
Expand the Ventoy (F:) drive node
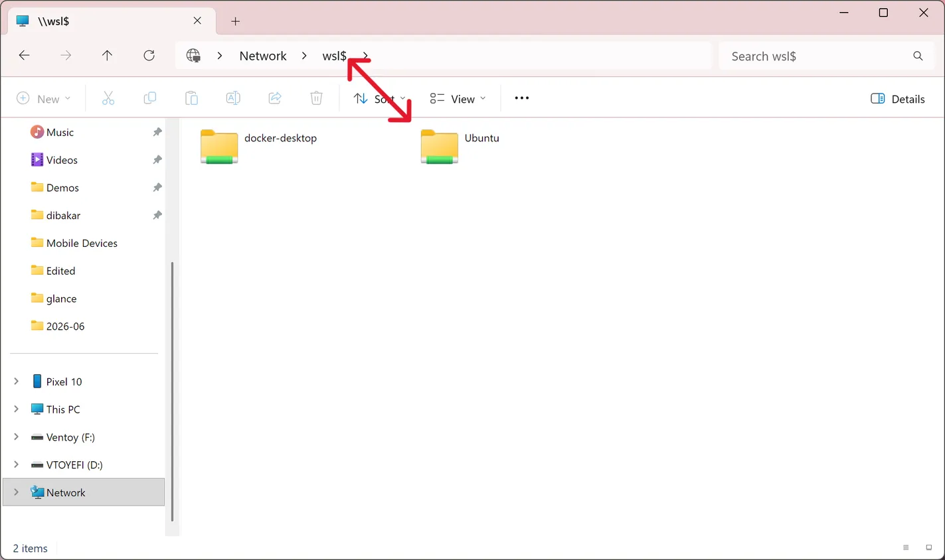click(16, 437)
